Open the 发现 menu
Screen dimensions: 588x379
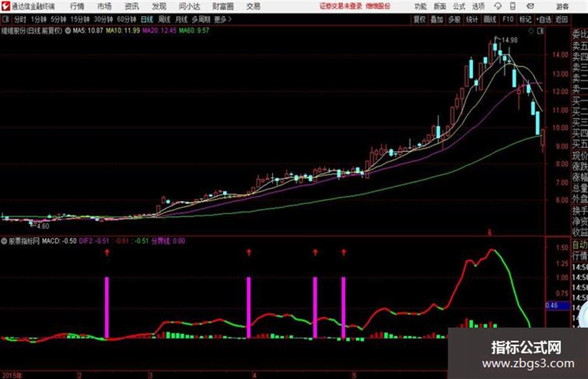coord(159,6)
